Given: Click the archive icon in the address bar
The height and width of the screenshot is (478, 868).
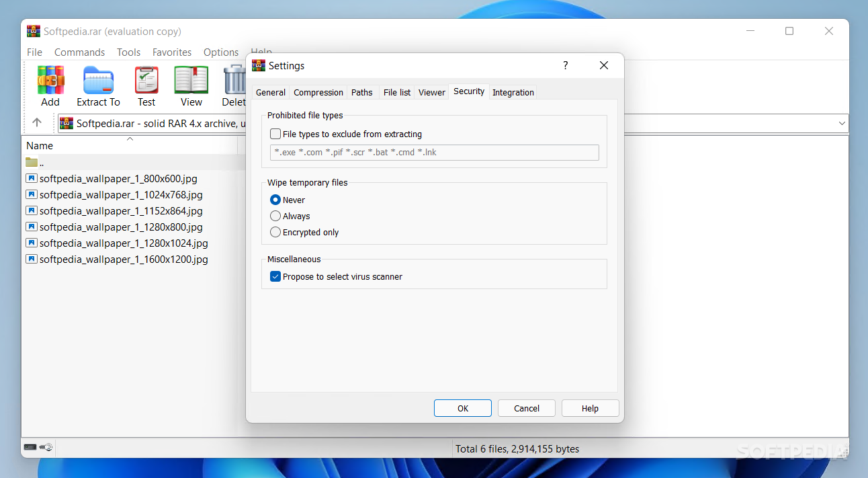Looking at the screenshot, I should (x=67, y=123).
